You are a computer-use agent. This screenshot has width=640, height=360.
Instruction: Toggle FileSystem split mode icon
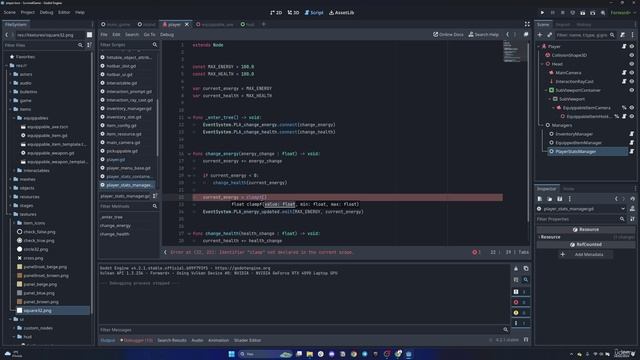tap(89, 35)
